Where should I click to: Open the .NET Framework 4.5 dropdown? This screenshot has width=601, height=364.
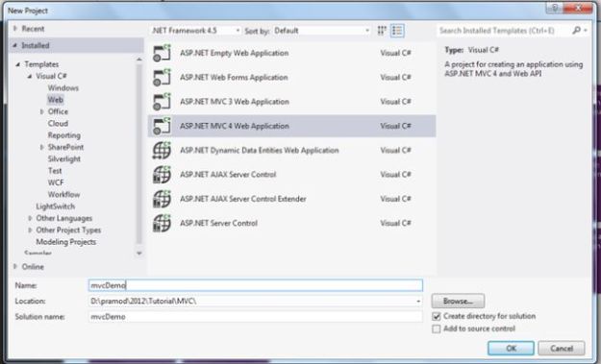click(195, 31)
